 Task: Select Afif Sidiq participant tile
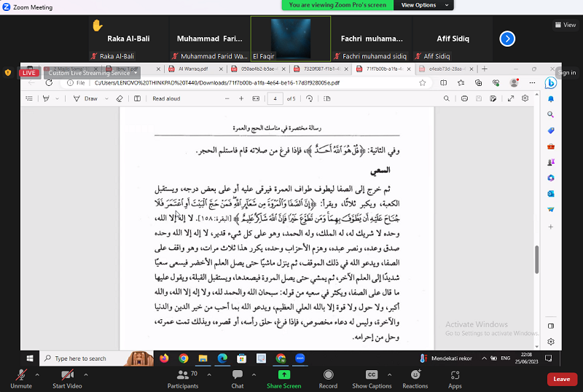[453, 39]
